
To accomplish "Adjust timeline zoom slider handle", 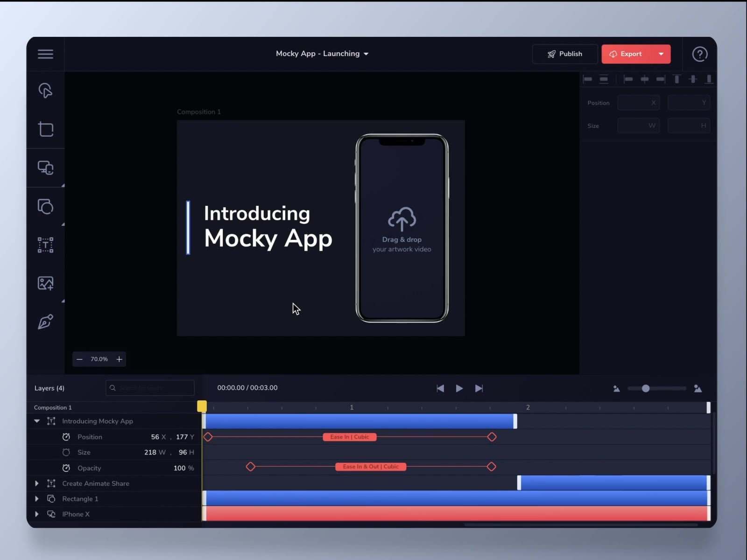I will coord(646,388).
